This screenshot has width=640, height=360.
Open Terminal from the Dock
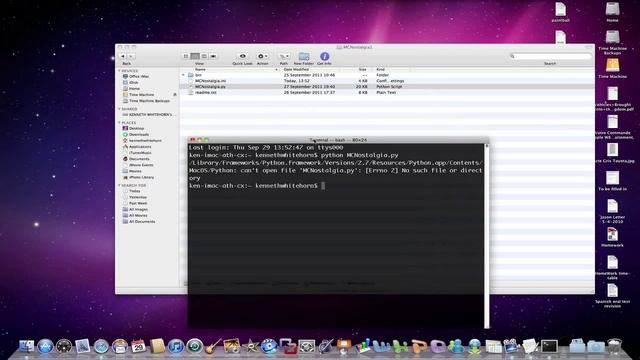click(x=549, y=347)
